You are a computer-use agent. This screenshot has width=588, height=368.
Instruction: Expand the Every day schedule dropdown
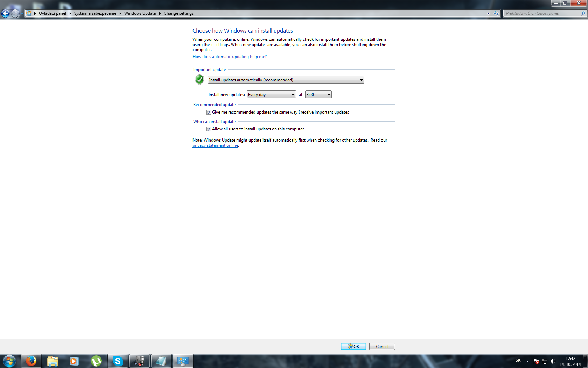[271, 95]
